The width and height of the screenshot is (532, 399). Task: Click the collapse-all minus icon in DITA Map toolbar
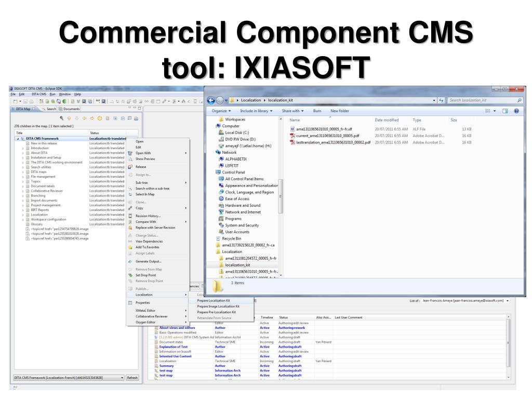point(123,118)
